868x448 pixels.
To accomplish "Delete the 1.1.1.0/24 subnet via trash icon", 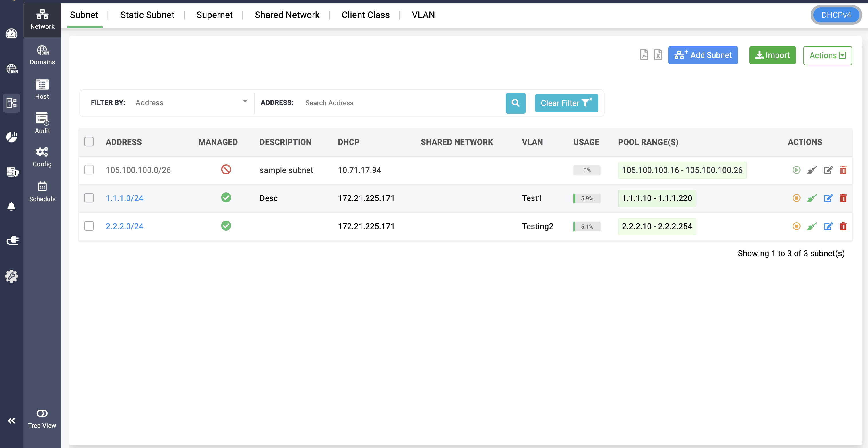I will [x=843, y=198].
